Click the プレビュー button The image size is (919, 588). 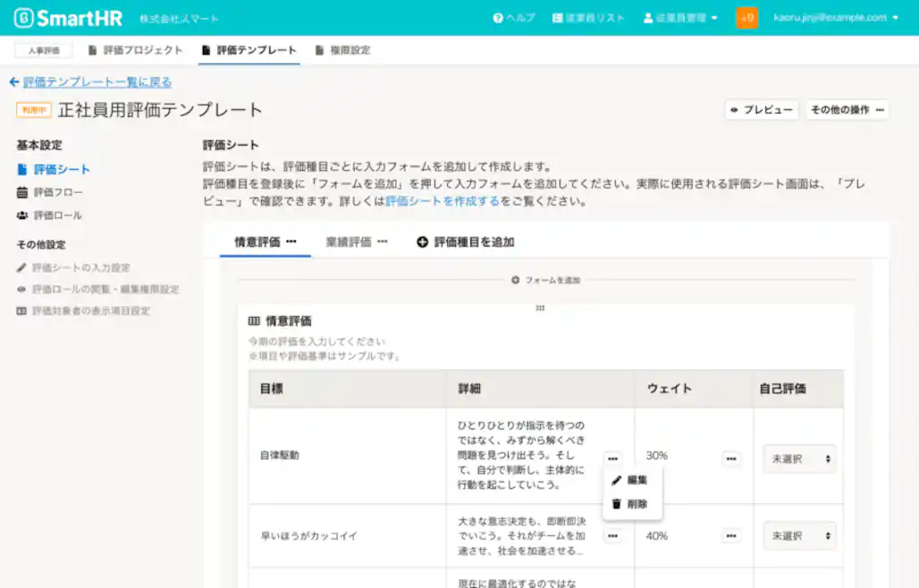click(761, 109)
